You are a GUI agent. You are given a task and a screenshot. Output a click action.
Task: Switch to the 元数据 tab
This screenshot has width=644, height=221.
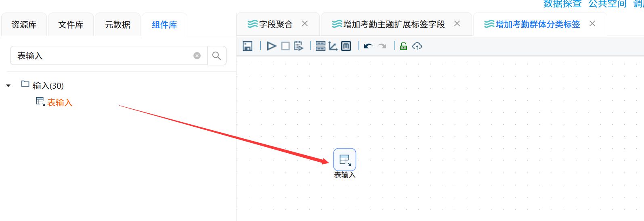(x=117, y=25)
